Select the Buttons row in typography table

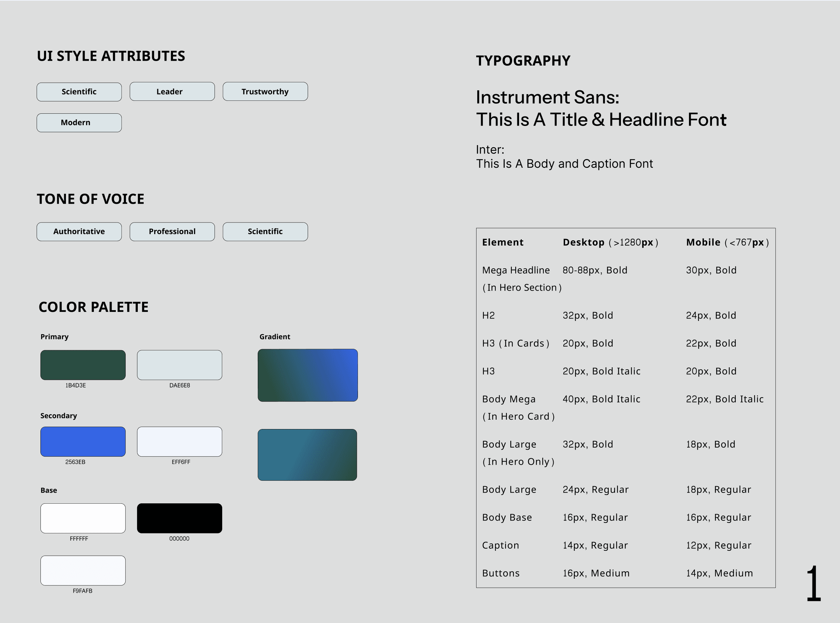pos(501,573)
